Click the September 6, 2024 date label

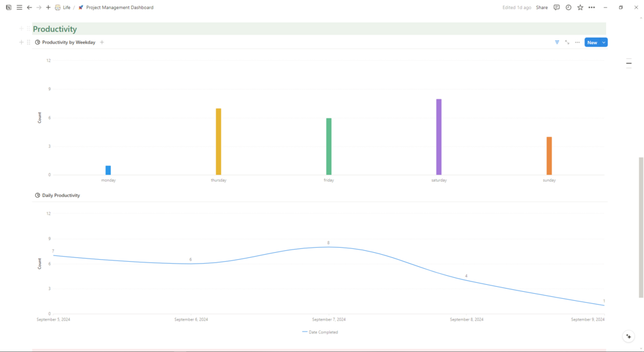click(x=191, y=319)
